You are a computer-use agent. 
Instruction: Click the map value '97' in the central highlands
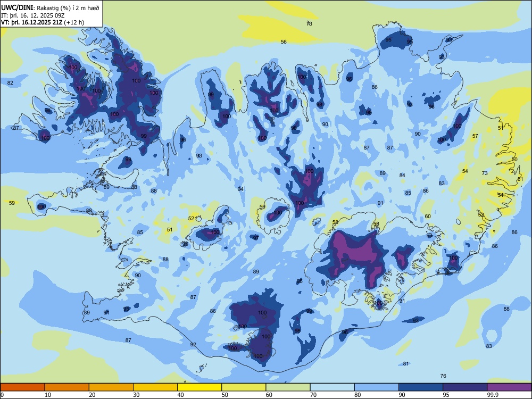click(256, 238)
